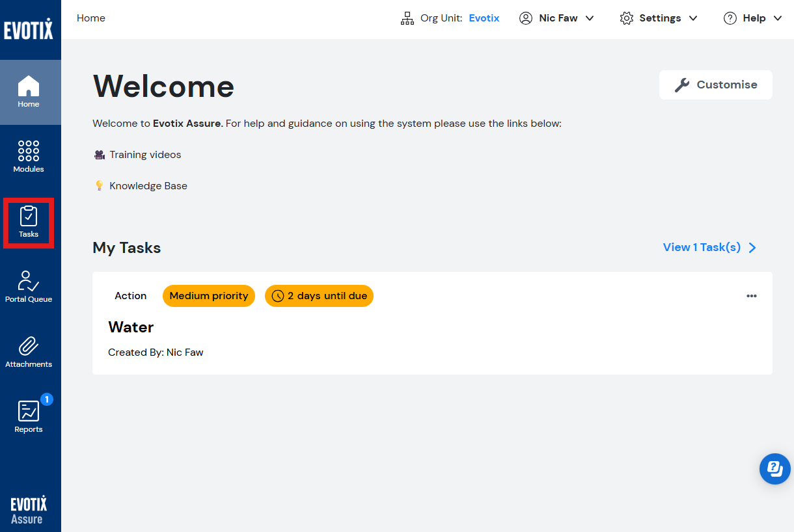Open the Portal Queue icon

(29, 281)
